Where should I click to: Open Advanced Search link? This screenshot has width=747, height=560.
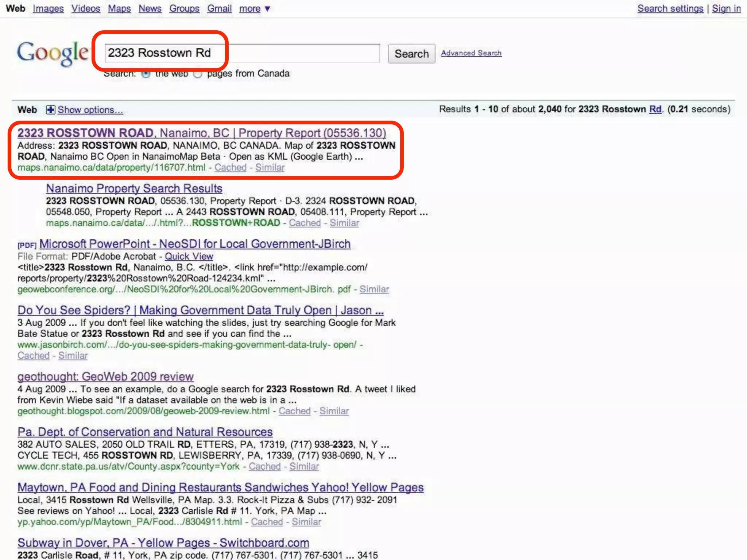[x=471, y=53]
